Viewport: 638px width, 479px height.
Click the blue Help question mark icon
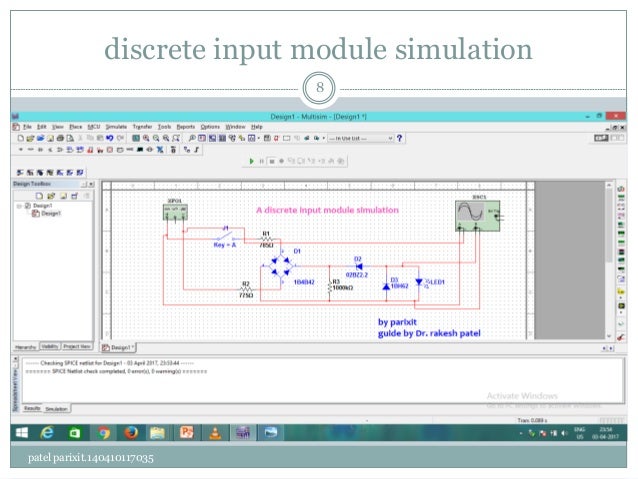tap(400, 138)
